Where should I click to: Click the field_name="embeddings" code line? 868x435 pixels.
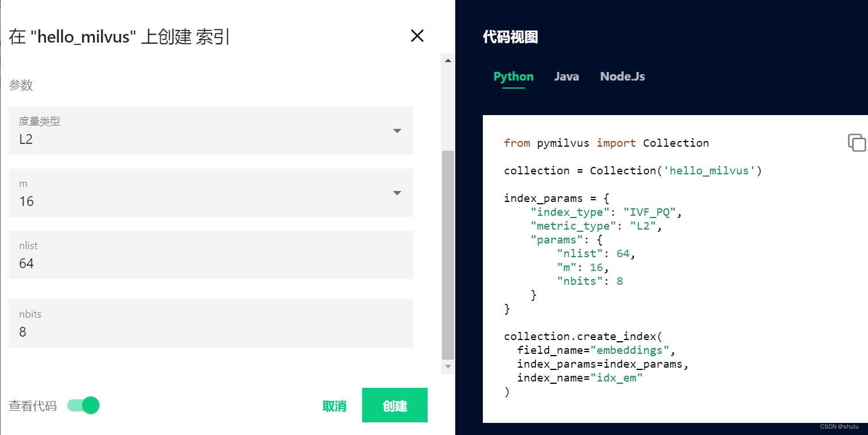tap(596, 350)
